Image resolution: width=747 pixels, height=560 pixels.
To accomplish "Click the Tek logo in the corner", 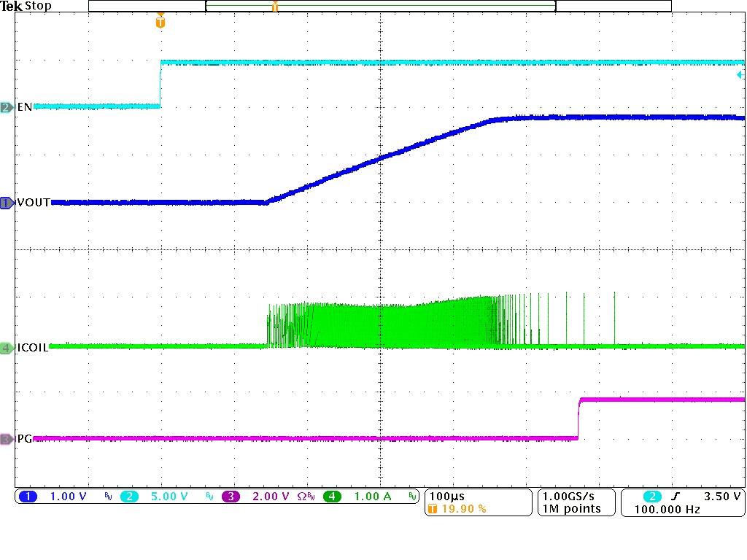I will pos(12,6).
